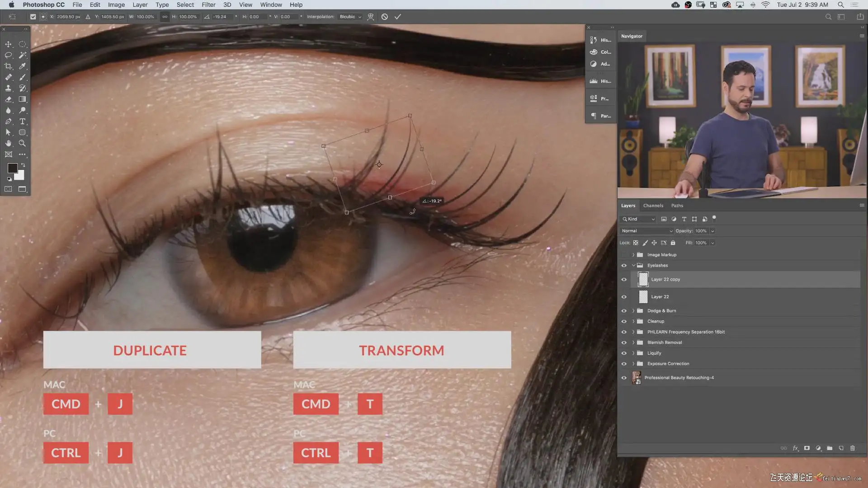This screenshot has width=868, height=488.
Task: Reset default foreground and background colors
Action: [x=9, y=179]
